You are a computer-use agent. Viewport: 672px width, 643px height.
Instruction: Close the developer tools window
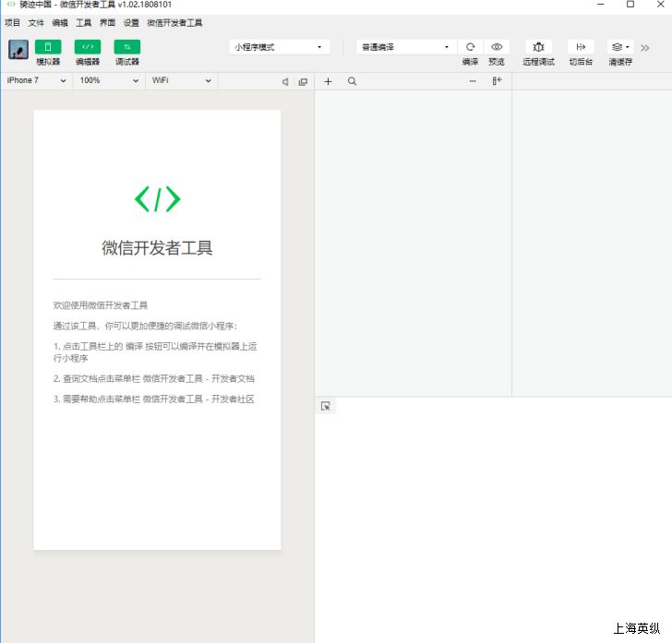660,5
